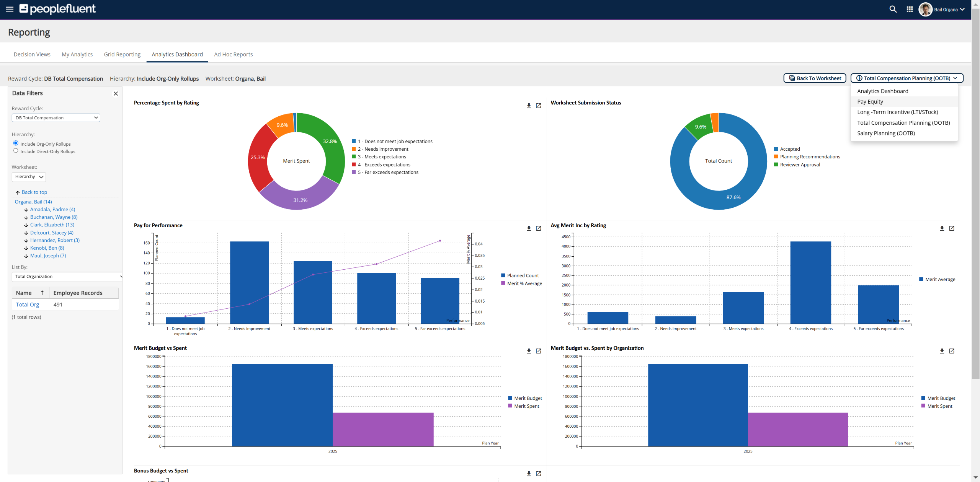Expand the Worksheet Hierarchy dropdown

pos(29,176)
